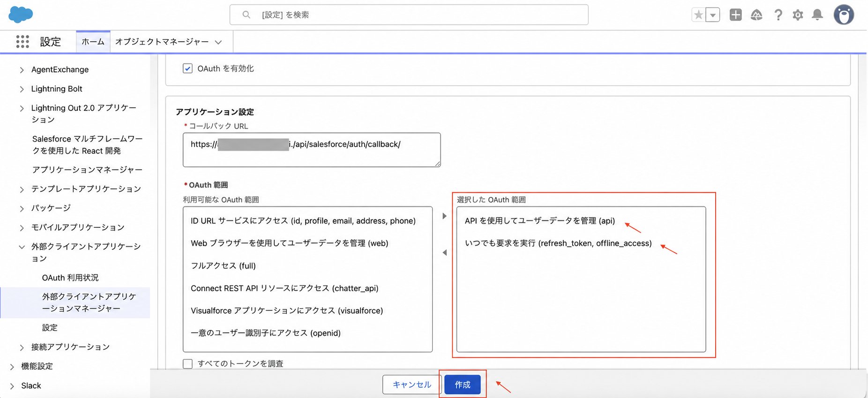Screen dimensions: 868x398
Task: Select selected scope API (api)
Action: point(540,221)
